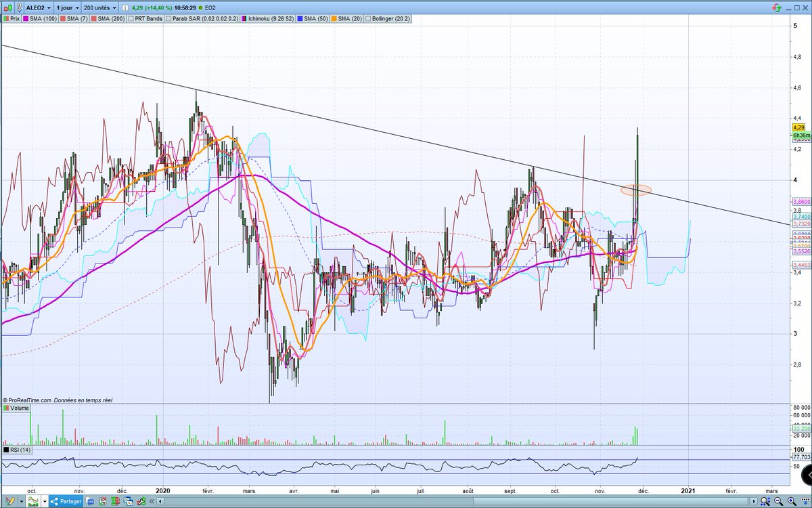Collapse toolbar with double left chevron
Viewport: 812px width, 508px height.
(x=152, y=501)
